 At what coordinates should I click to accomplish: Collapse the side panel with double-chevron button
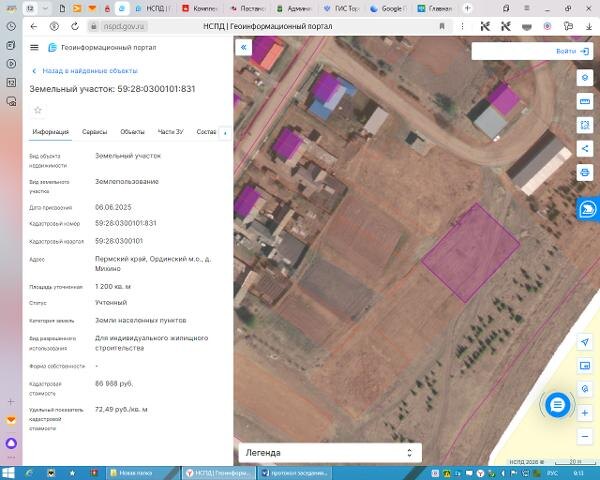[x=243, y=47]
